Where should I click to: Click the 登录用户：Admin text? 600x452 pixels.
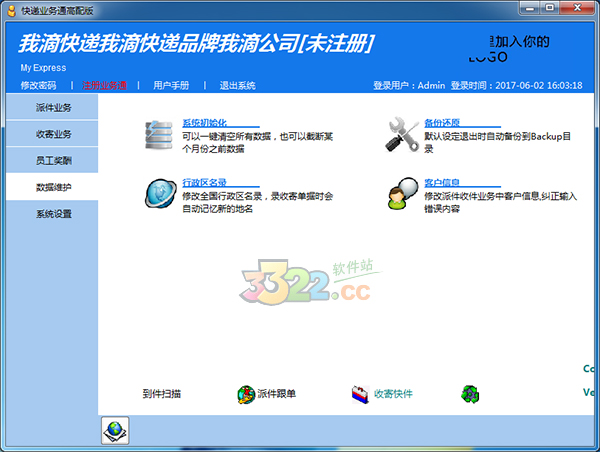tap(409, 85)
